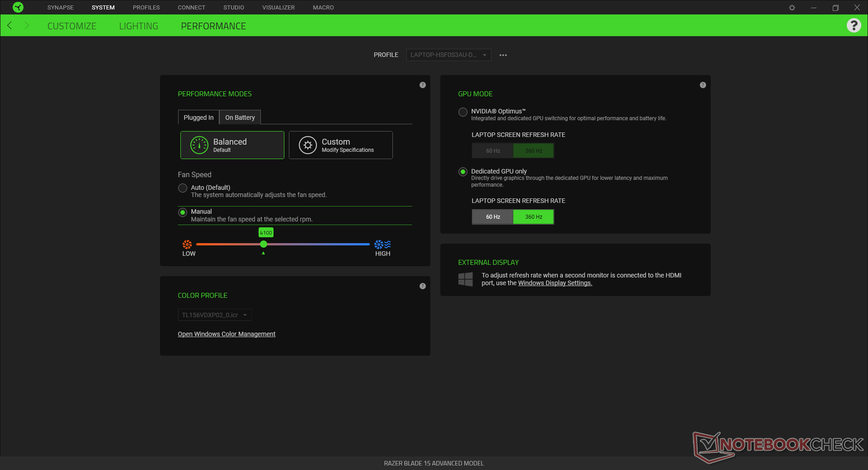Click the PERFORMANCE MODES heading
The width and height of the screenshot is (868, 470).
click(x=215, y=94)
